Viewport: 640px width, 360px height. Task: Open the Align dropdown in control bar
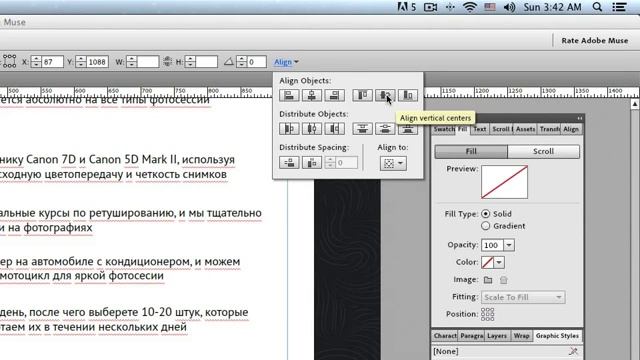point(286,62)
